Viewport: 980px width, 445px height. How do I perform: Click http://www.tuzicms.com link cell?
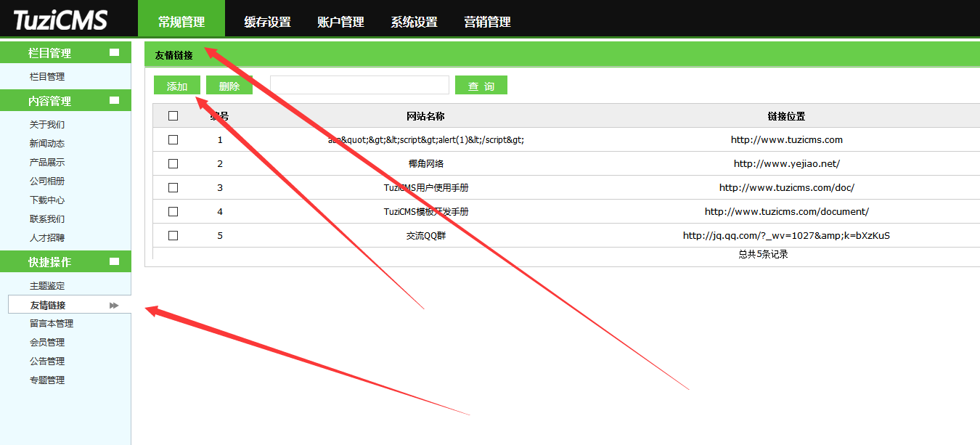point(787,139)
